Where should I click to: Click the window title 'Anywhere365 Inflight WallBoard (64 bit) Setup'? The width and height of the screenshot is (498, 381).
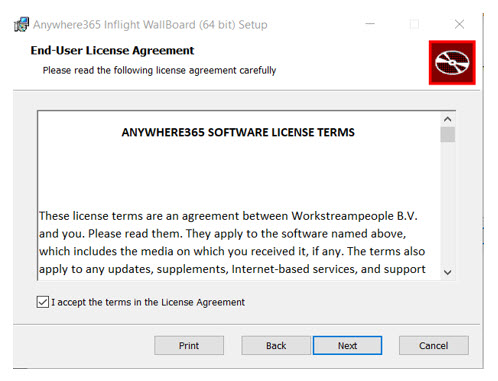pos(150,25)
